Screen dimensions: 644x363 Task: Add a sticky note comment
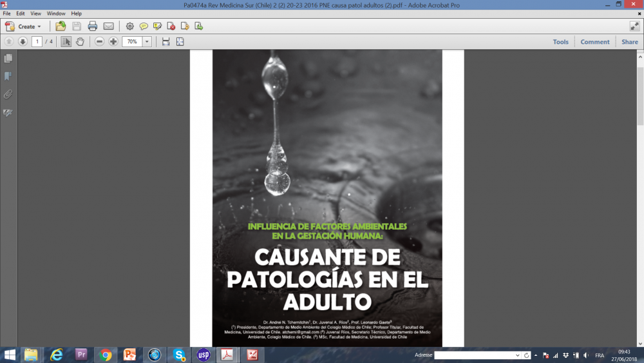tap(144, 26)
